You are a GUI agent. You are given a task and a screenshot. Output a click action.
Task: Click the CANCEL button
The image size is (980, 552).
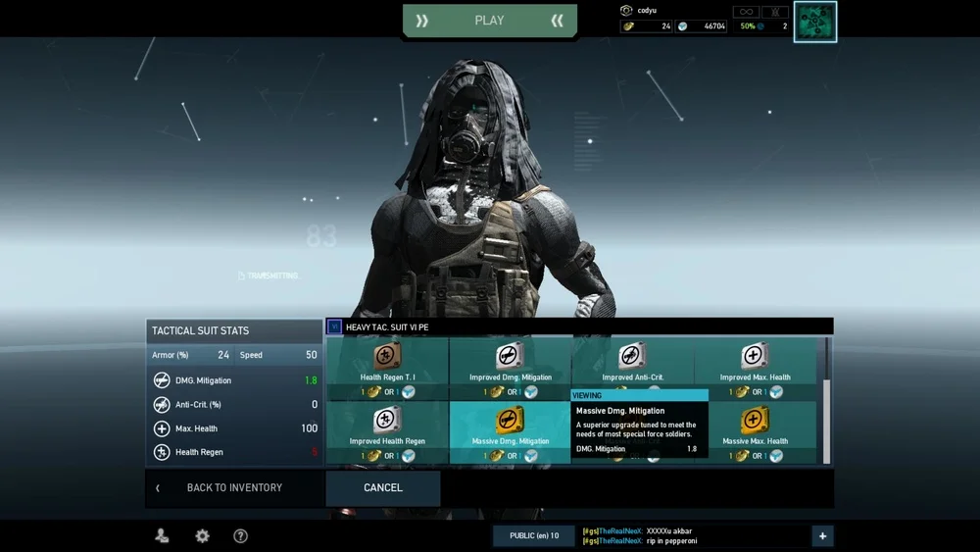[383, 487]
